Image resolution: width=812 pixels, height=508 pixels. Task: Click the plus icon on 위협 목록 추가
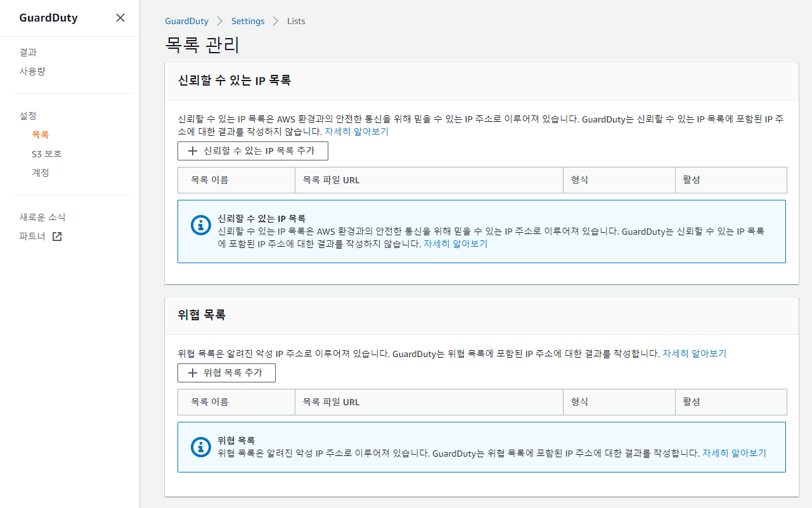point(193,374)
